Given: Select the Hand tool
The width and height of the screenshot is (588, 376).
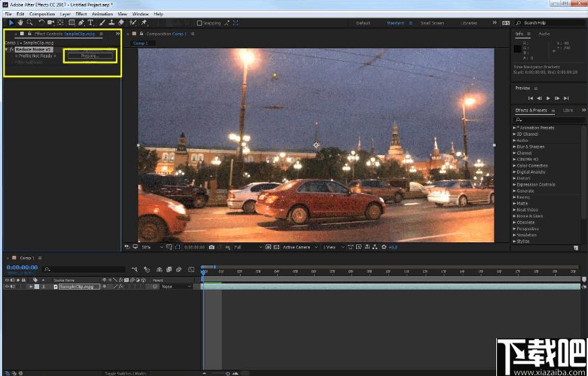Looking at the screenshot, I should 20,23.
